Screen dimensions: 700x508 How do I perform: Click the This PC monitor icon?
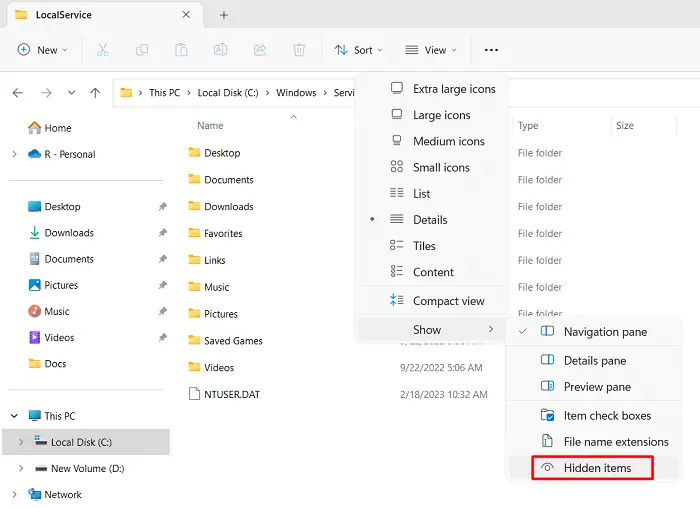tap(34, 416)
